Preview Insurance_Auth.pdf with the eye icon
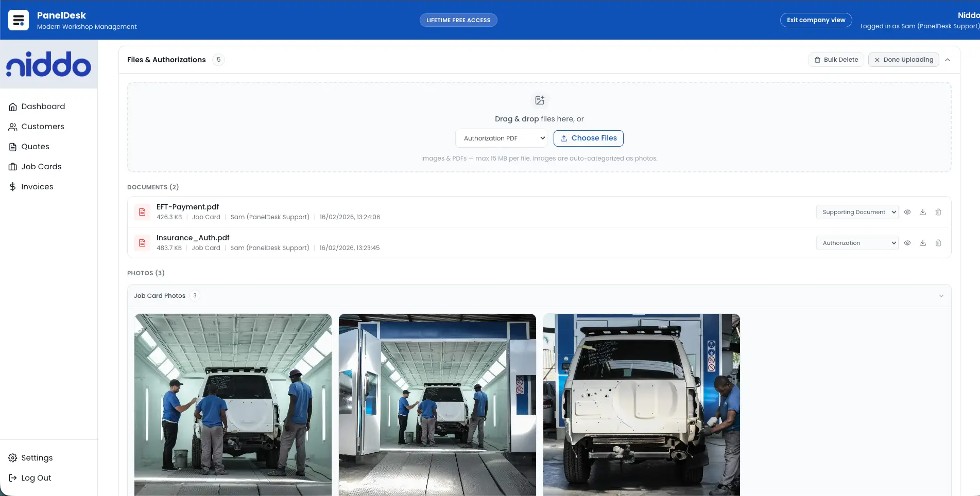This screenshot has height=496, width=980. 907,243
